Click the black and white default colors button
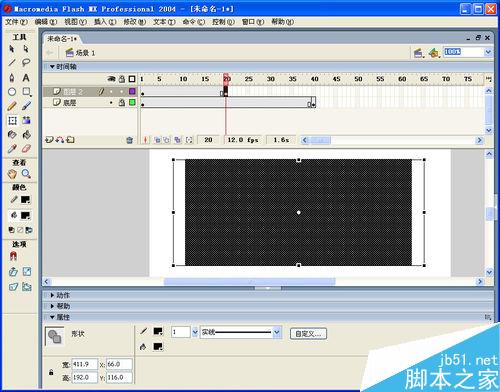500x392 pixels. click(x=11, y=230)
